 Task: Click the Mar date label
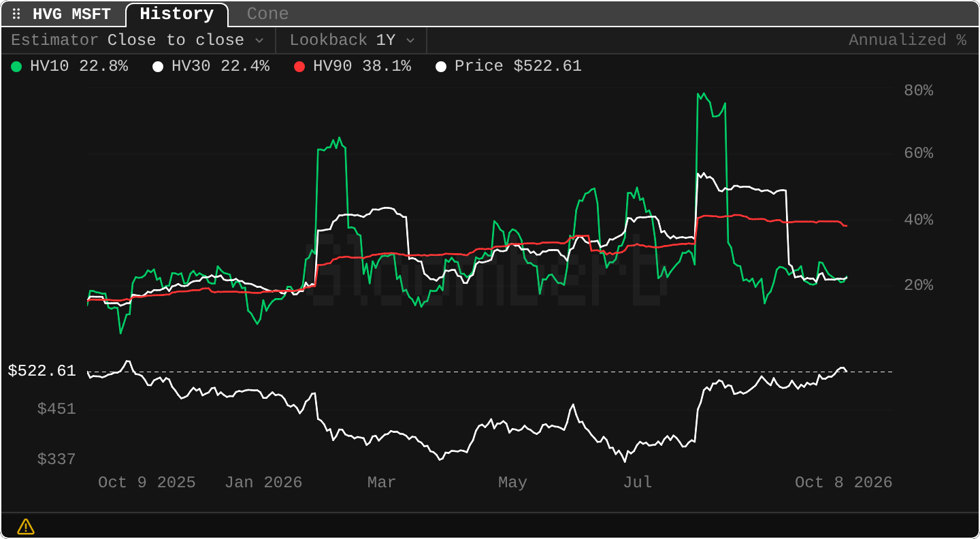click(x=382, y=483)
